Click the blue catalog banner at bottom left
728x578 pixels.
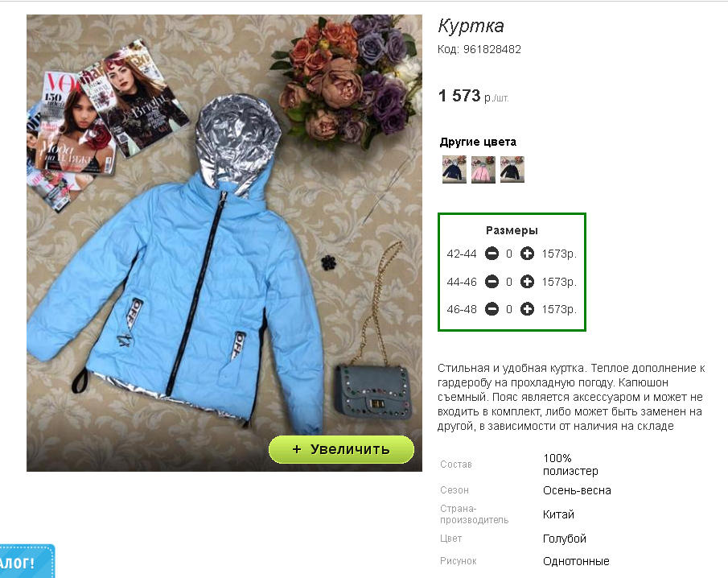click(x=27, y=561)
